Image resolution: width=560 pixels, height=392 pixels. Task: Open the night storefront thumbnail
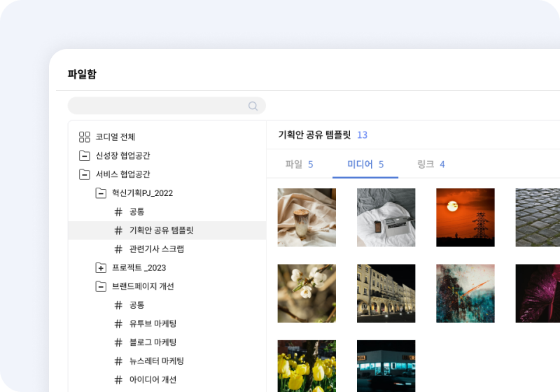386,366
